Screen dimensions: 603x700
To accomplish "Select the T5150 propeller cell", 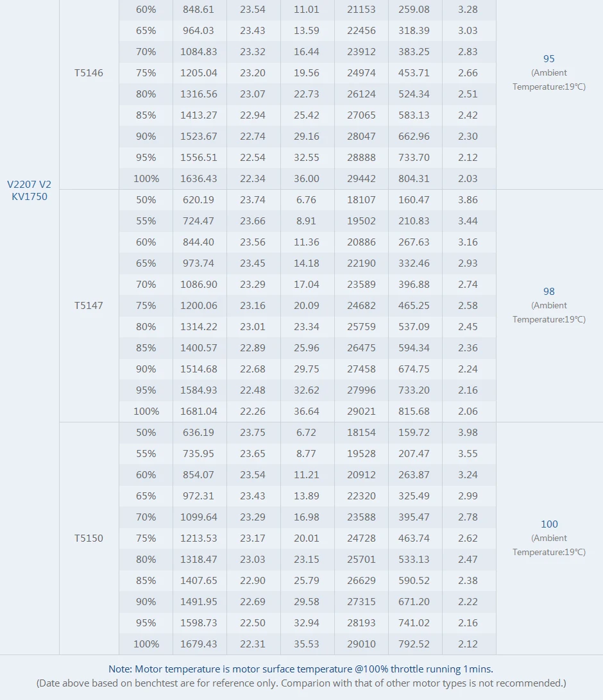I will coord(89,538).
